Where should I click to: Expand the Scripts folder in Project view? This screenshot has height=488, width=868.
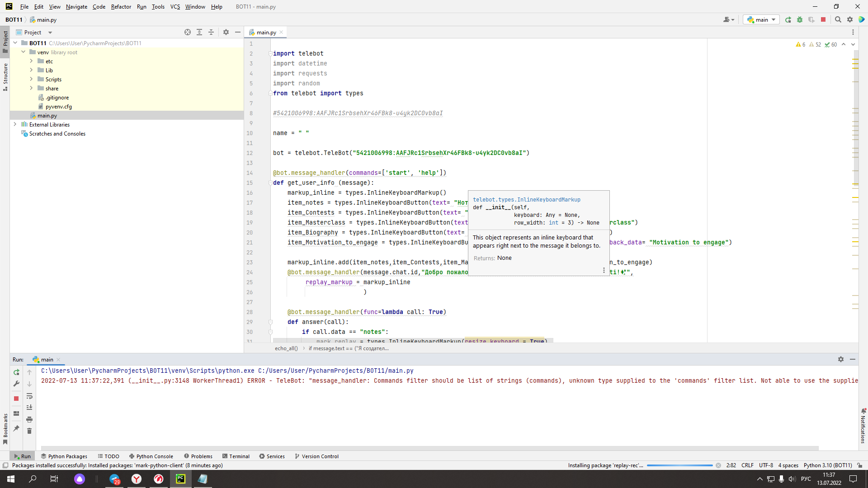coord(31,79)
